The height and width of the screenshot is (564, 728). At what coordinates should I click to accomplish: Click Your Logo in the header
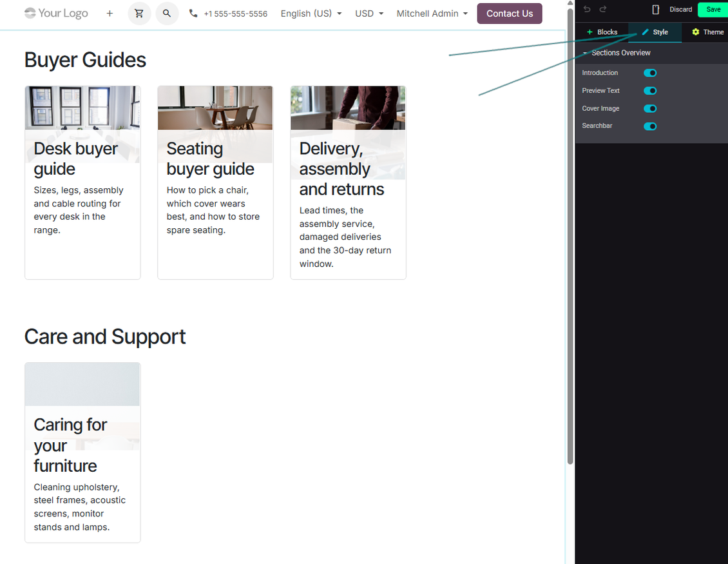[56, 13]
